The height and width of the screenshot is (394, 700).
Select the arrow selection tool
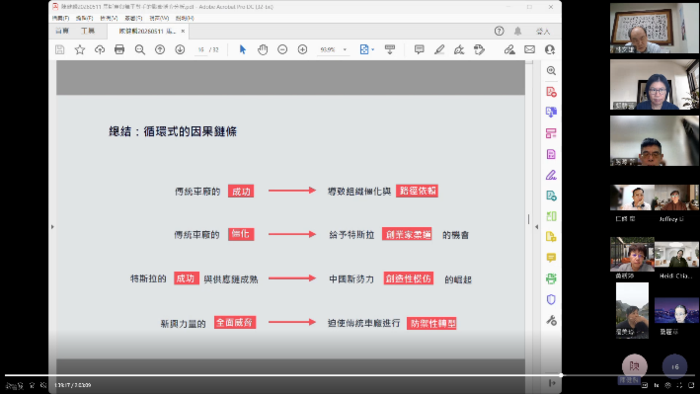tap(242, 50)
